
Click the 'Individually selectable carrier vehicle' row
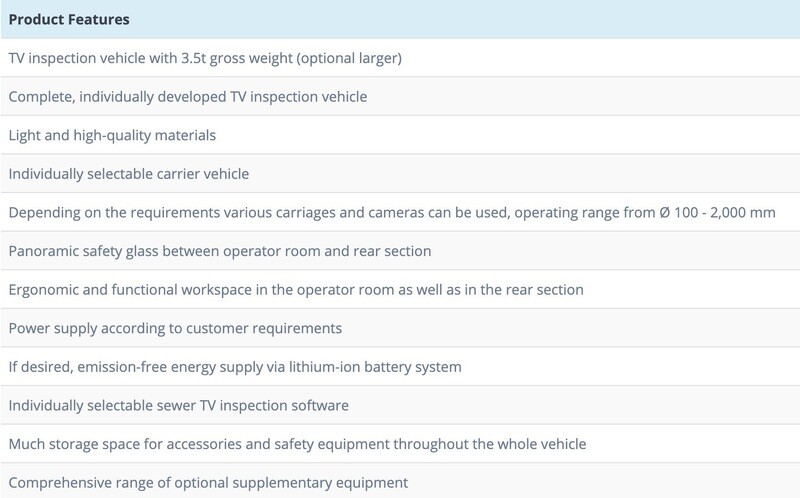click(129, 174)
